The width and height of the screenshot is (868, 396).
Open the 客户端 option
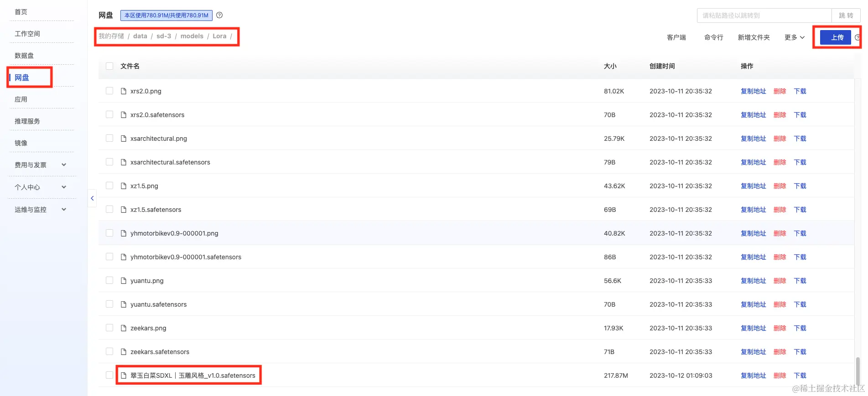click(x=676, y=37)
